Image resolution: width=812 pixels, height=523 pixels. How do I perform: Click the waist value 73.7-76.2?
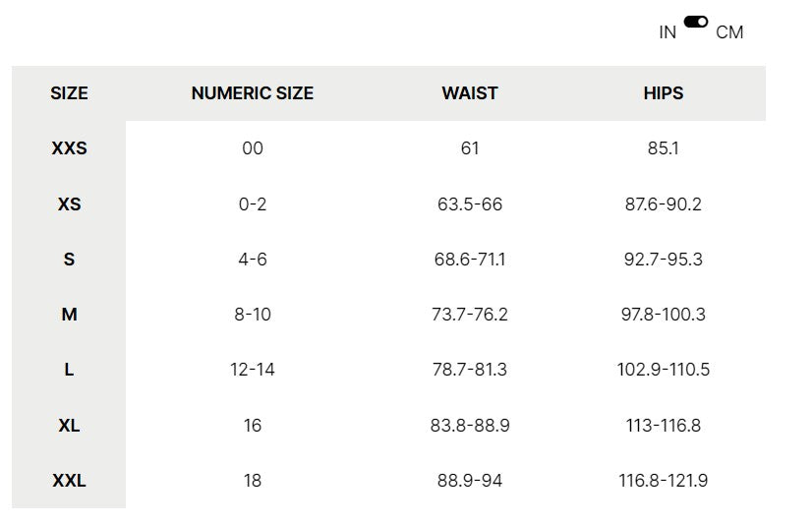pos(470,315)
